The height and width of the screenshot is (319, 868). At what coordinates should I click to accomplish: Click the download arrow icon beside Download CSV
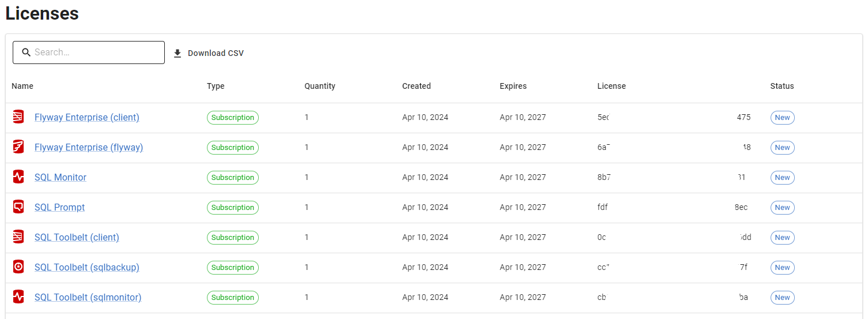point(178,53)
